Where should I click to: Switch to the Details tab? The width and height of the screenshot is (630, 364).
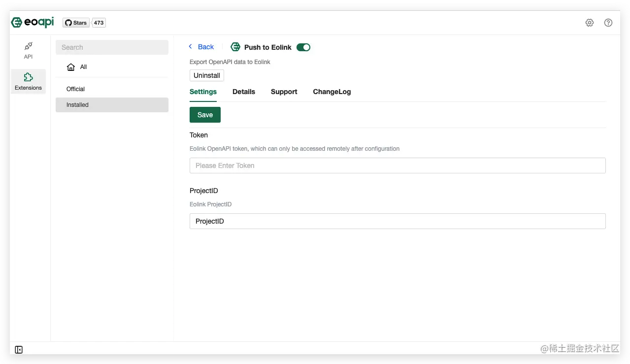coord(244,92)
